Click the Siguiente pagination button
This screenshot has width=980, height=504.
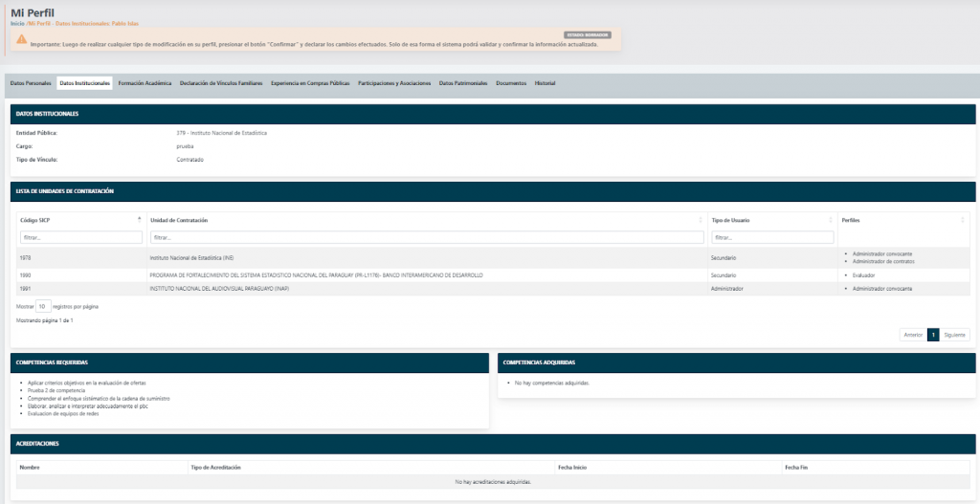(x=955, y=335)
